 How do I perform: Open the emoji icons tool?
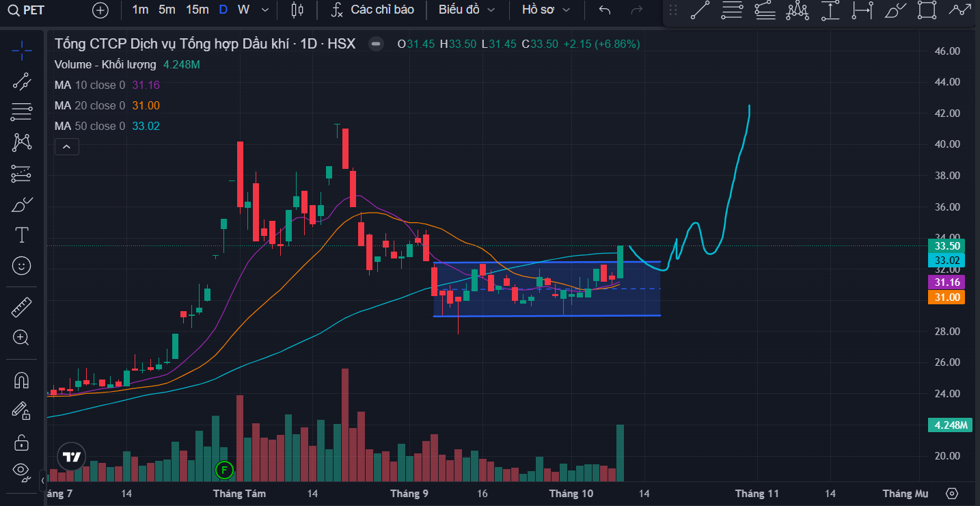22,265
